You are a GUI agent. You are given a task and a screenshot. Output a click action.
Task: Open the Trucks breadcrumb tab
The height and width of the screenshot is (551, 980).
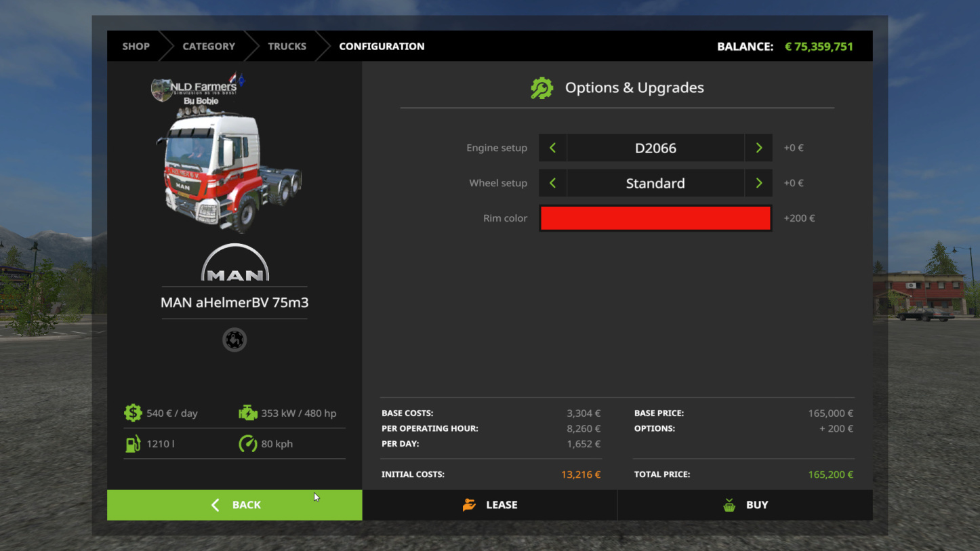click(x=287, y=46)
